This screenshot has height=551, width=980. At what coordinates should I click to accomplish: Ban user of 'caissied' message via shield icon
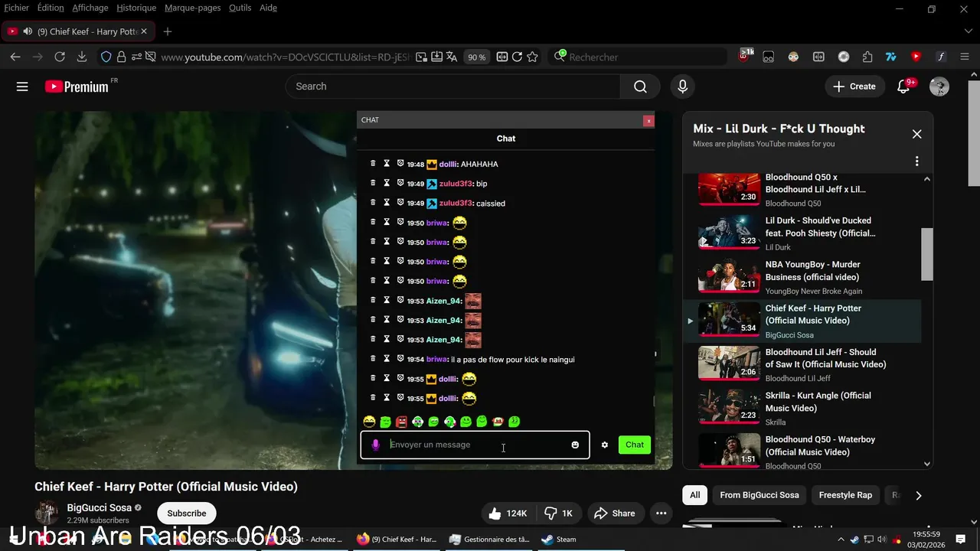400,203
